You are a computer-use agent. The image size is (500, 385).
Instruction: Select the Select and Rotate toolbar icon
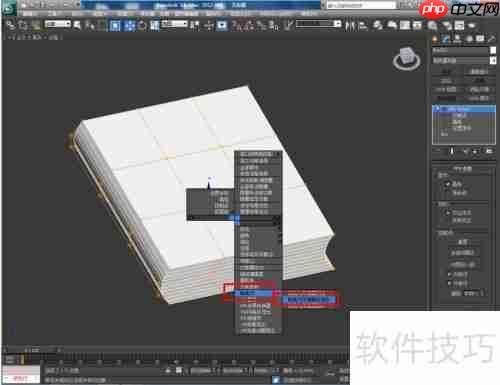click(x=142, y=25)
